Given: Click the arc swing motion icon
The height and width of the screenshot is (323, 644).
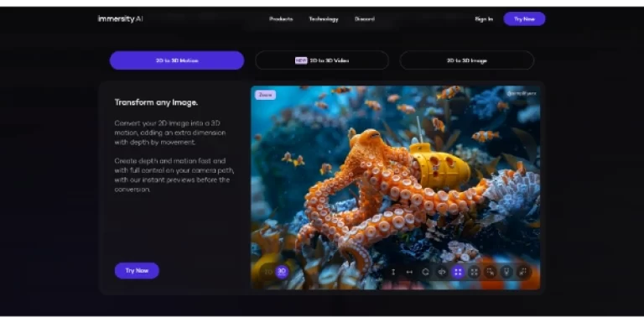Looking at the screenshot, I should tap(442, 272).
